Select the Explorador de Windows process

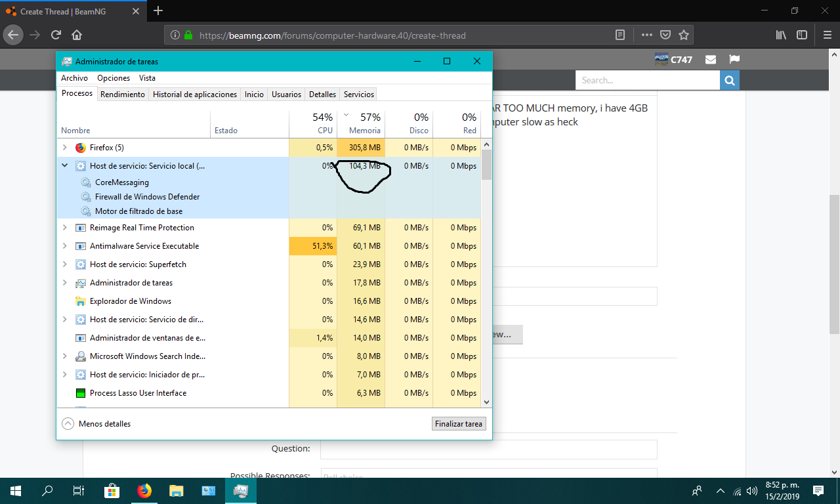[269, 301]
